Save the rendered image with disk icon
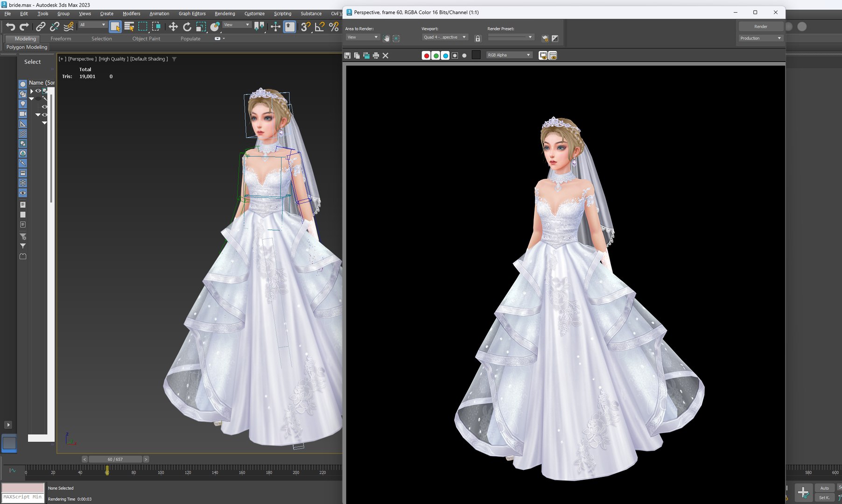Screen dimensions: 842x504 pos(347,56)
